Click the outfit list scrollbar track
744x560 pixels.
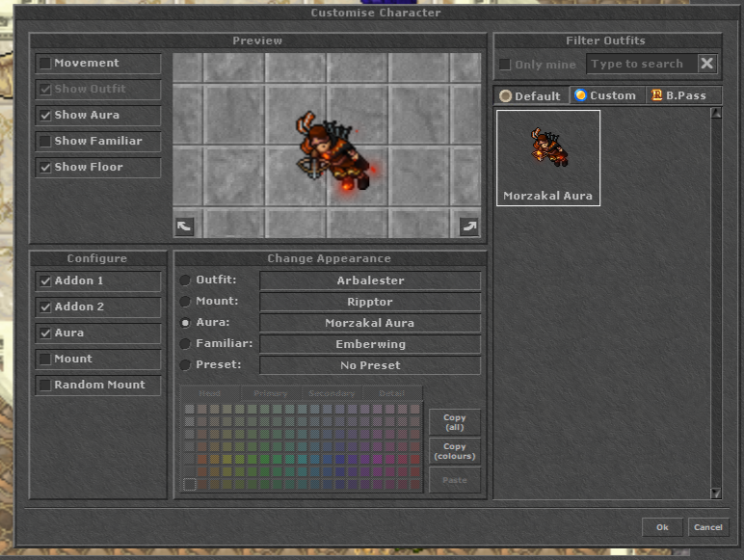(x=715, y=303)
